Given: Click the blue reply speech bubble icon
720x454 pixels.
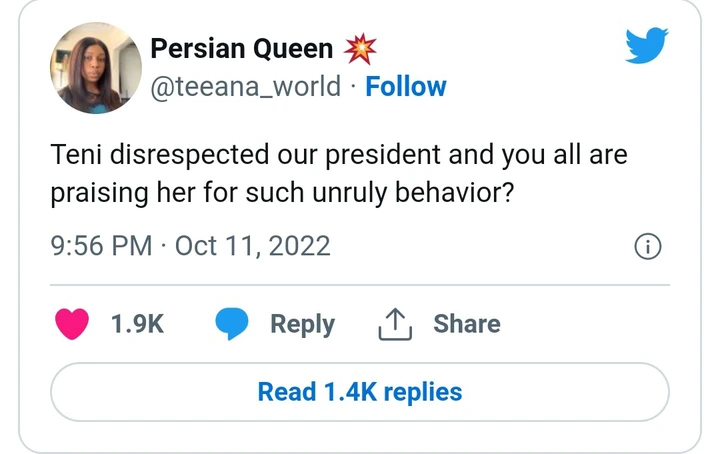Looking at the screenshot, I should 233,324.
